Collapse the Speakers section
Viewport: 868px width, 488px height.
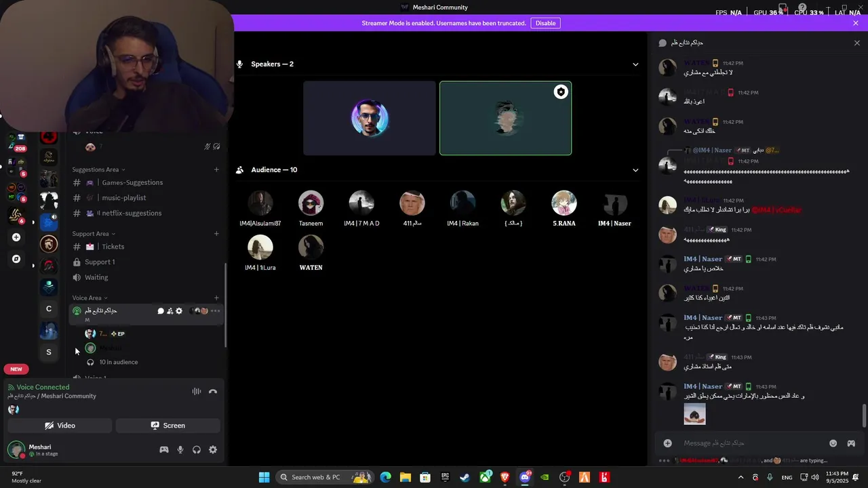click(x=635, y=64)
